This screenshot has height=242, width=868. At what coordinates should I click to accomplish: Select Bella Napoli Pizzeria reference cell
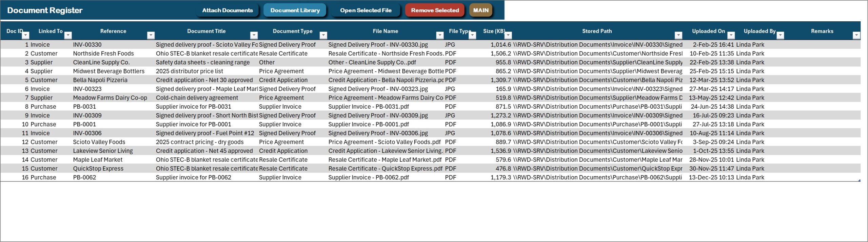(x=113, y=80)
